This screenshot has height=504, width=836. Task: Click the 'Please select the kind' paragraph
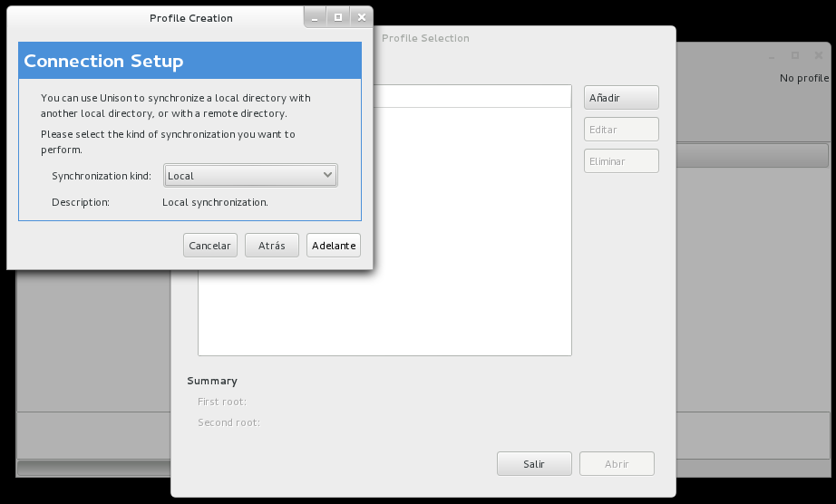click(168, 141)
